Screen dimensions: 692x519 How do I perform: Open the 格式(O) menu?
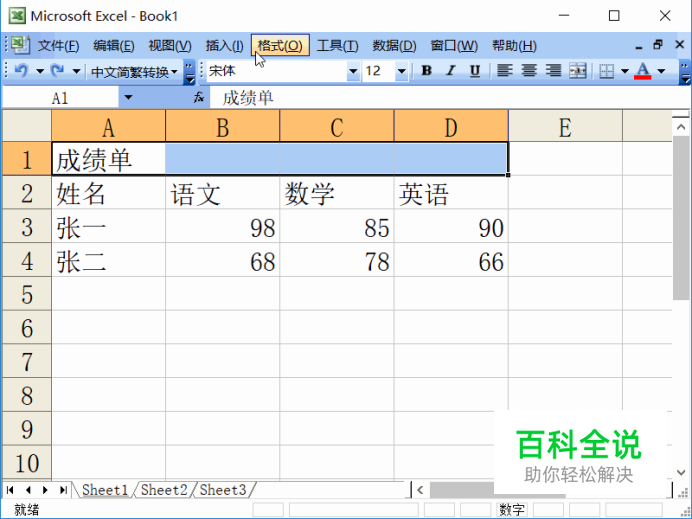click(x=280, y=45)
